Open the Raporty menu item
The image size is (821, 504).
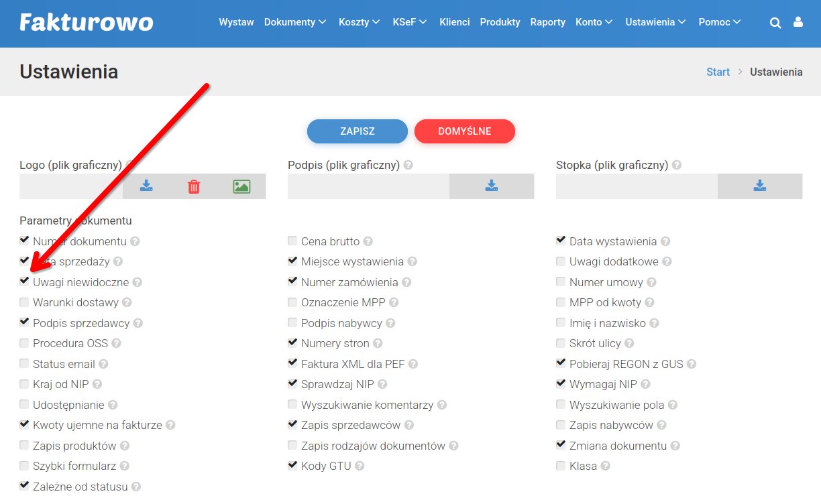[547, 22]
